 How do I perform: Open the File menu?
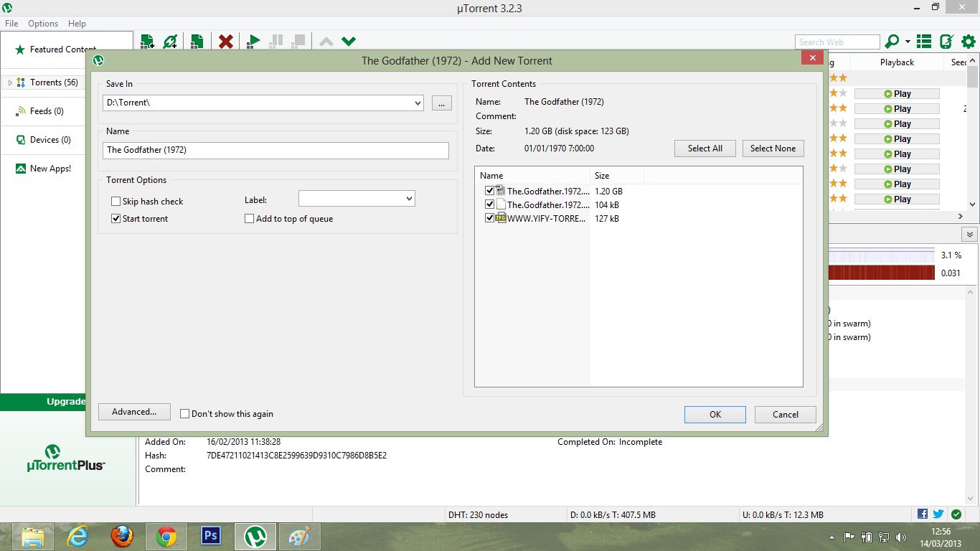tap(11, 24)
